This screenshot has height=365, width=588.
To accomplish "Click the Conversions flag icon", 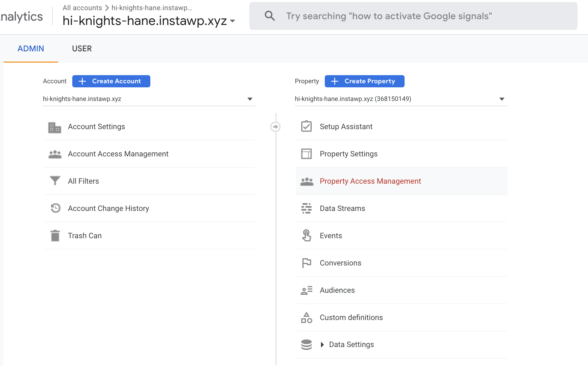I will click(x=306, y=263).
